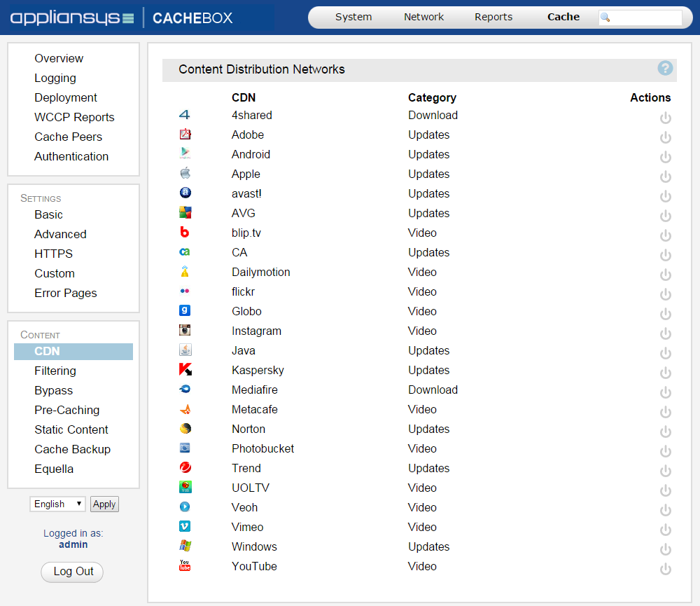Click the search input field
The width and height of the screenshot is (700, 606).
(x=640, y=18)
